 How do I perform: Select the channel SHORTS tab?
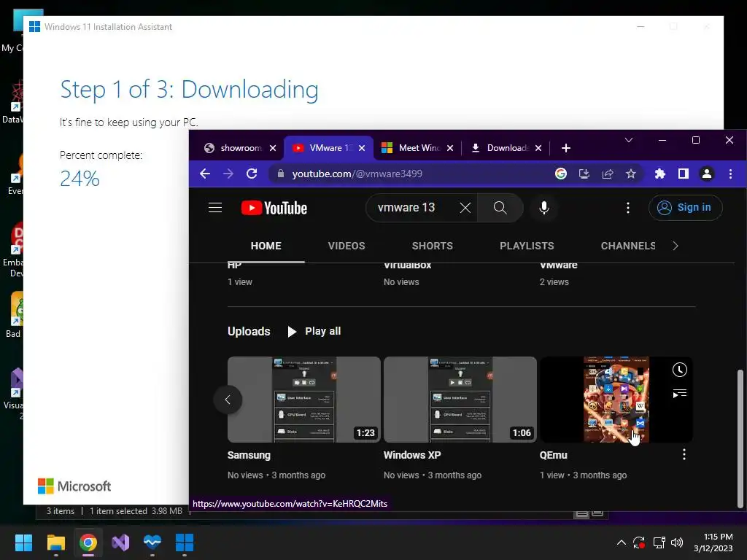click(432, 246)
